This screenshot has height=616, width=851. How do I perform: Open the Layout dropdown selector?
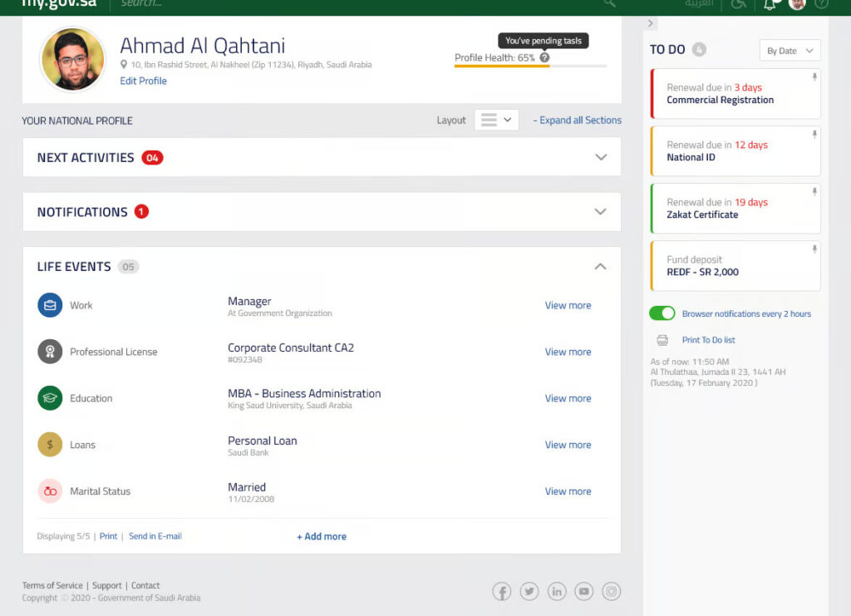click(x=496, y=120)
